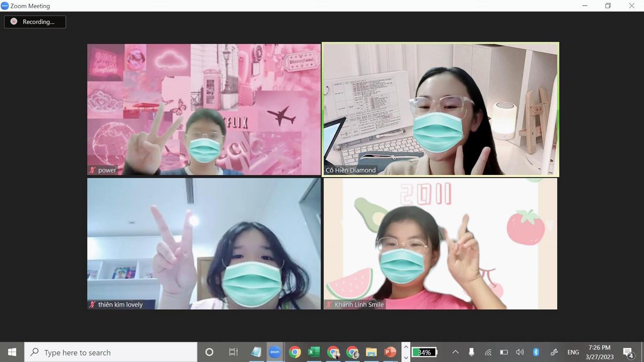
Task: Click the microphone tray icon
Action: [x=471, y=352]
